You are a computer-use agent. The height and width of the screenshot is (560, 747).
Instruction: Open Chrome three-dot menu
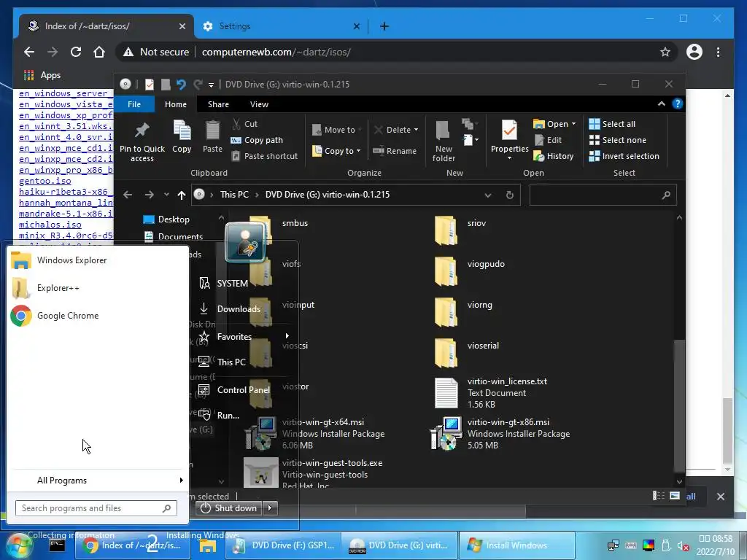pyautogui.click(x=718, y=52)
